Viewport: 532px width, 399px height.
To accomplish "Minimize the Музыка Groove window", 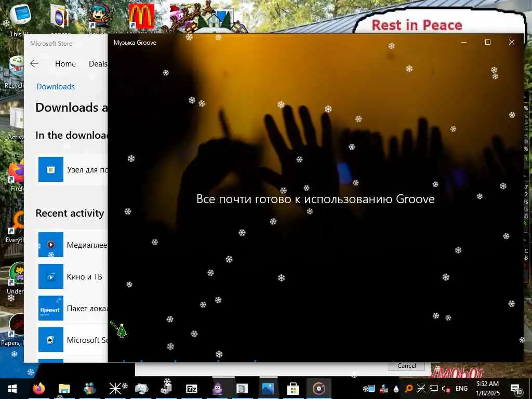I will [464, 42].
